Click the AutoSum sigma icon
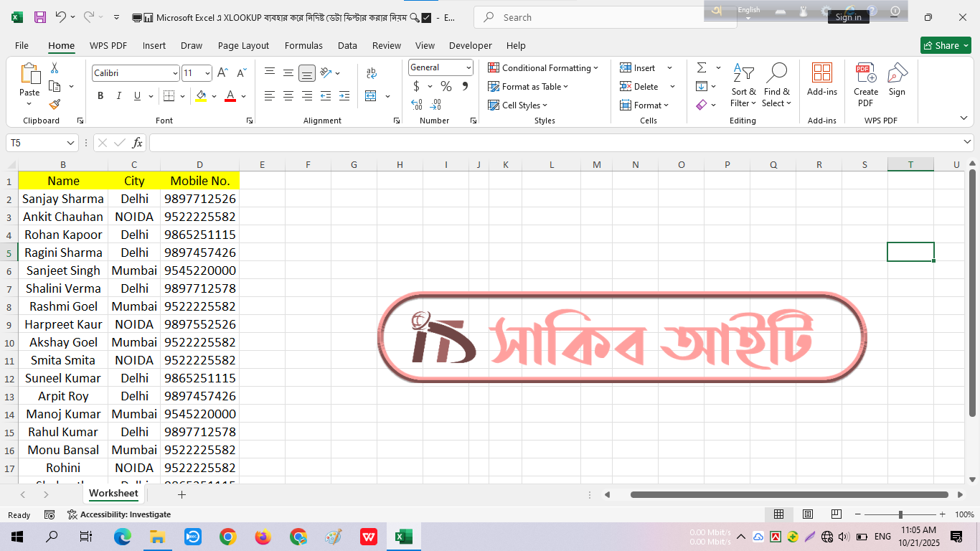The width and height of the screenshot is (980, 551). (x=701, y=67)
